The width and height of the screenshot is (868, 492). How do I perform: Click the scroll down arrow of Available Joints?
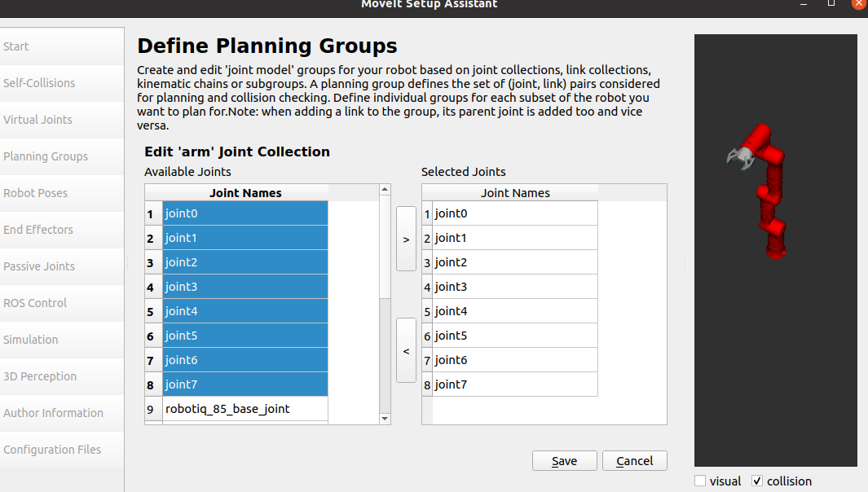pos(385,419)
